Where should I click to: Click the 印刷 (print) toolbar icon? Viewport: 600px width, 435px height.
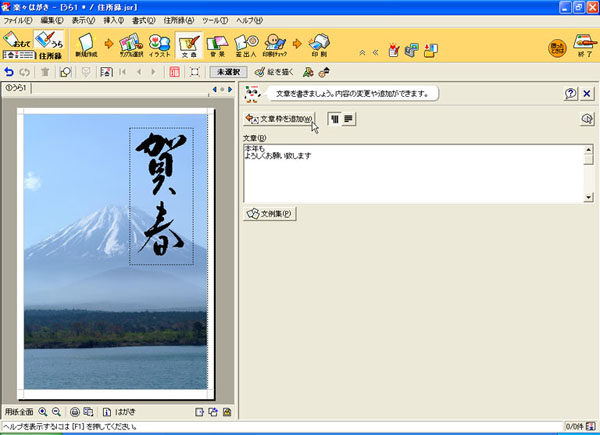pyautogui.click(x=318, y=44)
